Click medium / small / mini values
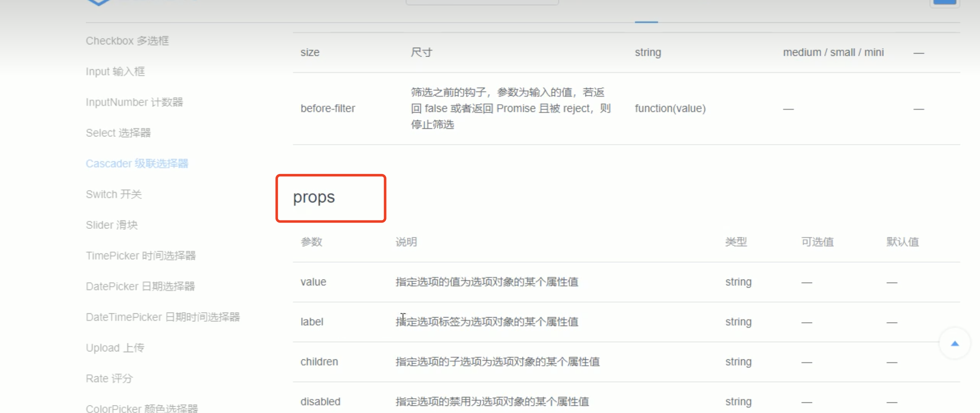The height and width of the screenshot is (413, 980). coord(833,52)
